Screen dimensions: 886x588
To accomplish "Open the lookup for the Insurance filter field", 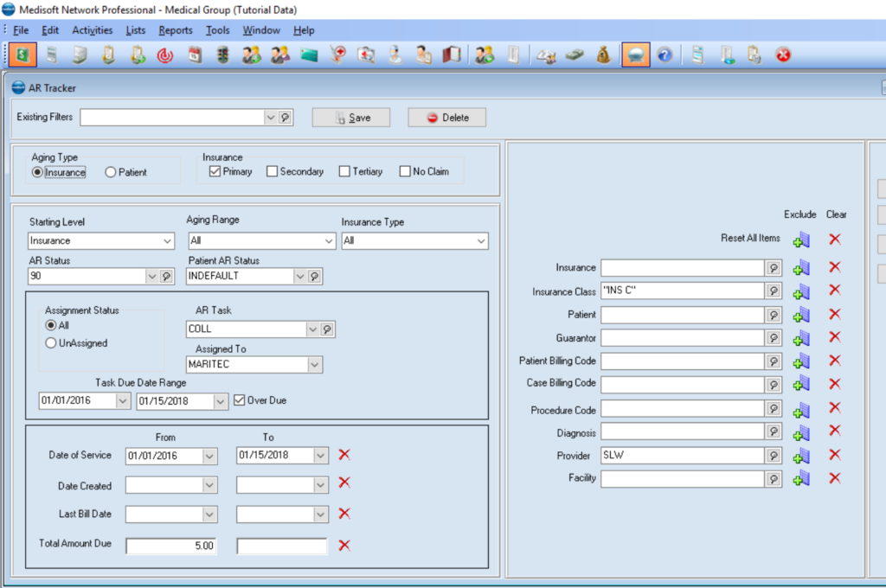I will (x=774, y=268).
